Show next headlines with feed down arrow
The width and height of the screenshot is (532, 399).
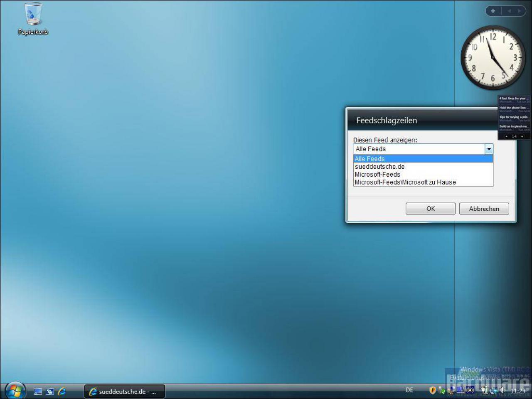tap(522, 136)
